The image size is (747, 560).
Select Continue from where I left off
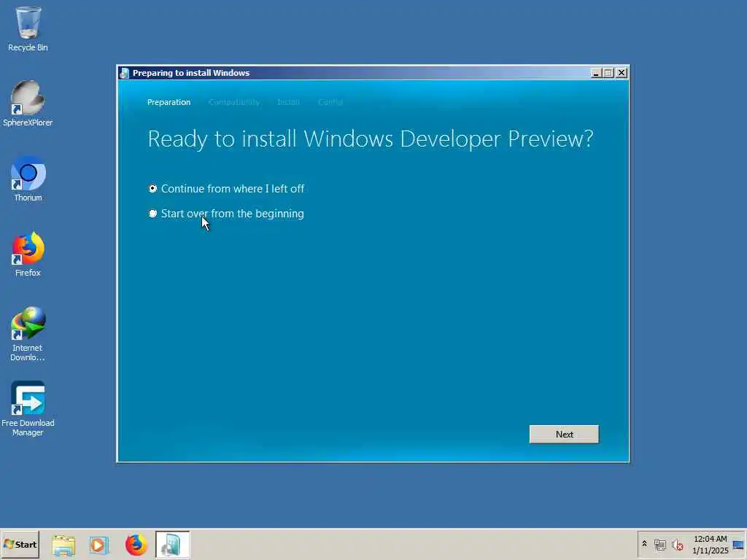point(226,189)
